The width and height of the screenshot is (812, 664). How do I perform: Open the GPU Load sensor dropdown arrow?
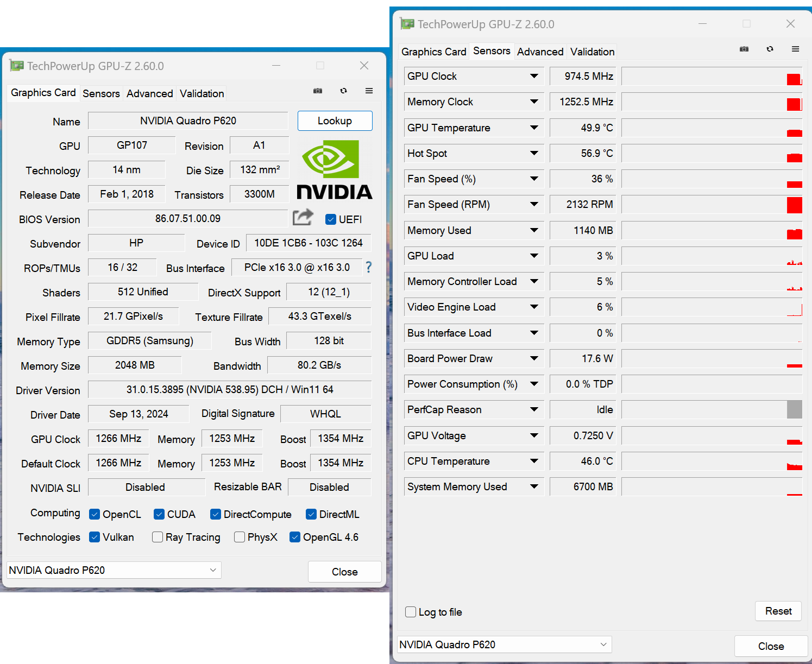point(534,256)
